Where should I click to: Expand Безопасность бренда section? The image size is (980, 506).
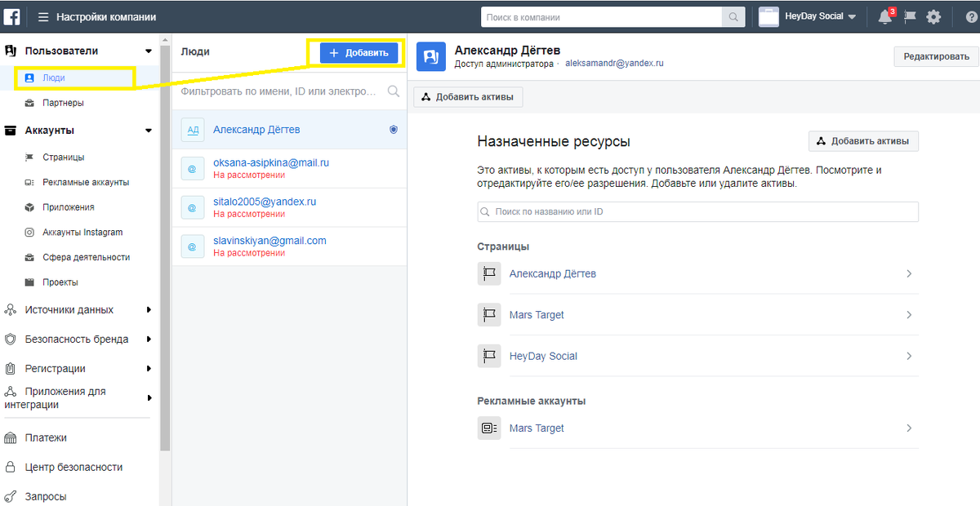(x=149, y=339)
